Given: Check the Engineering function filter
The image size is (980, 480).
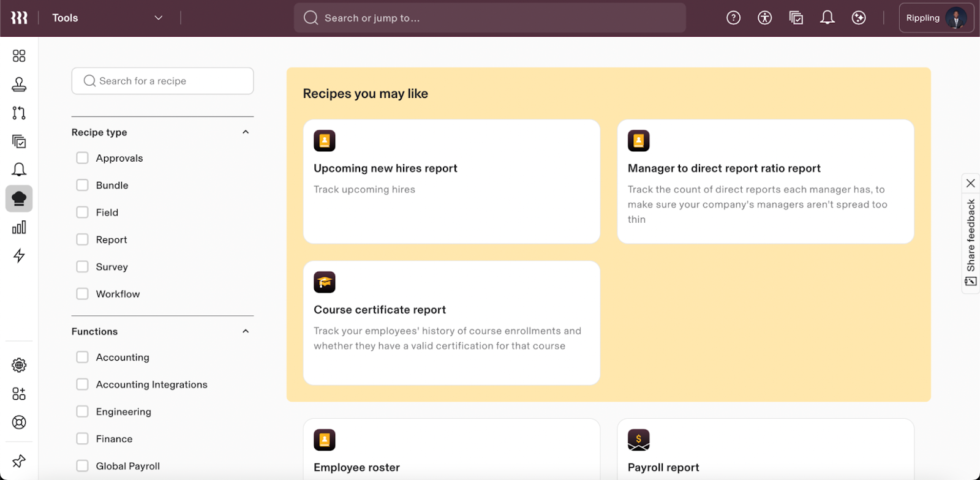Looking at the screenshot, I should (x=82, y=411).
